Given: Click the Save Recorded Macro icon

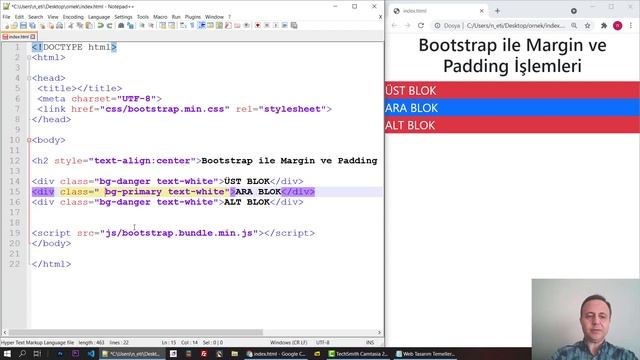Looking at the screenshot, I should [294, 25].
